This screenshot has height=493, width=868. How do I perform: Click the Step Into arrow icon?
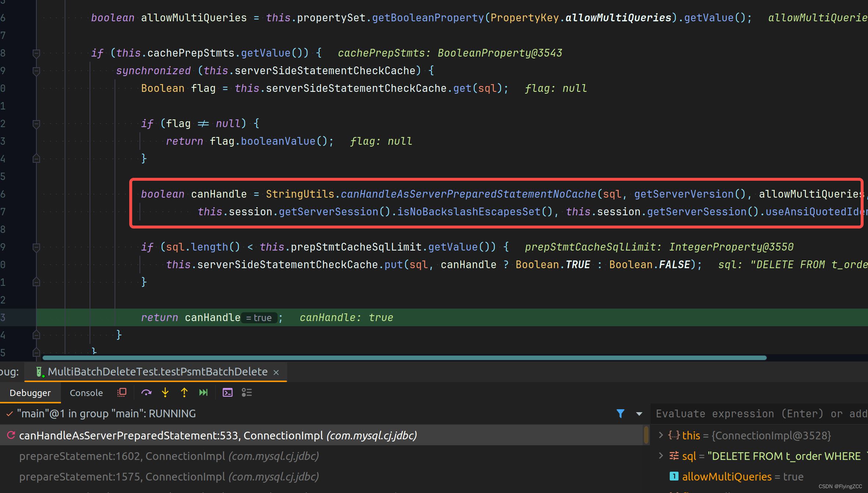click(x=165, y=393)
